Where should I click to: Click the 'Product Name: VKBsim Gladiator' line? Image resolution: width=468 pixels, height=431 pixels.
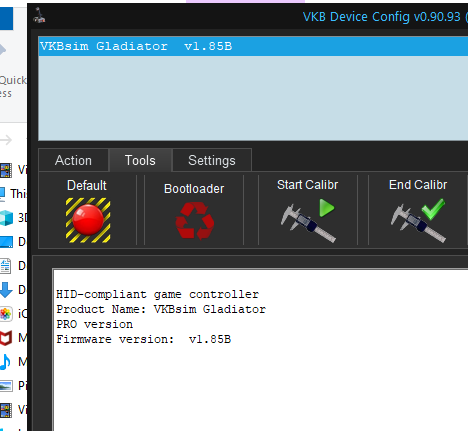coord(161,310)
